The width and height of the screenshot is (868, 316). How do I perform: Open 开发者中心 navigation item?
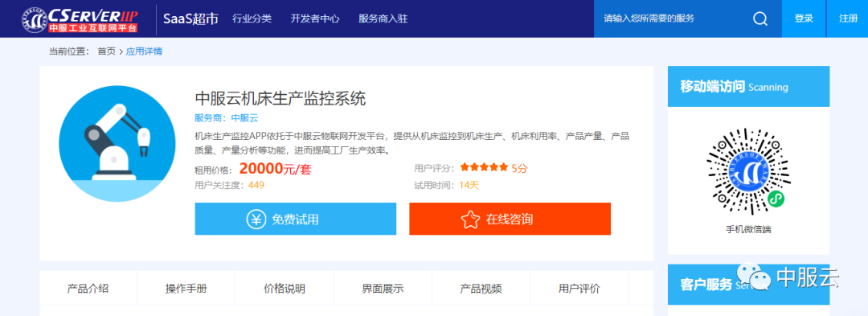pos(315,18)
